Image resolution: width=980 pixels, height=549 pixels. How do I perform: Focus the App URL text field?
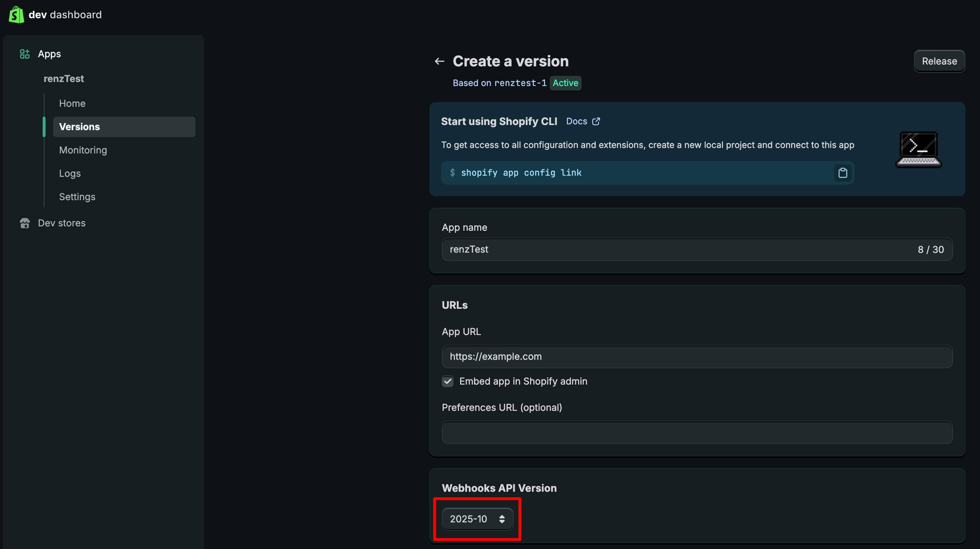[x=697, y=357]
